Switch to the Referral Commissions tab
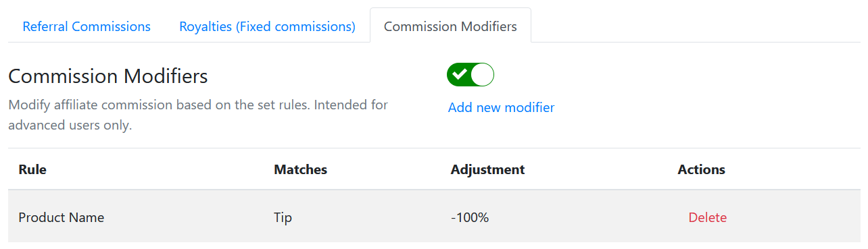 point(87,26)
